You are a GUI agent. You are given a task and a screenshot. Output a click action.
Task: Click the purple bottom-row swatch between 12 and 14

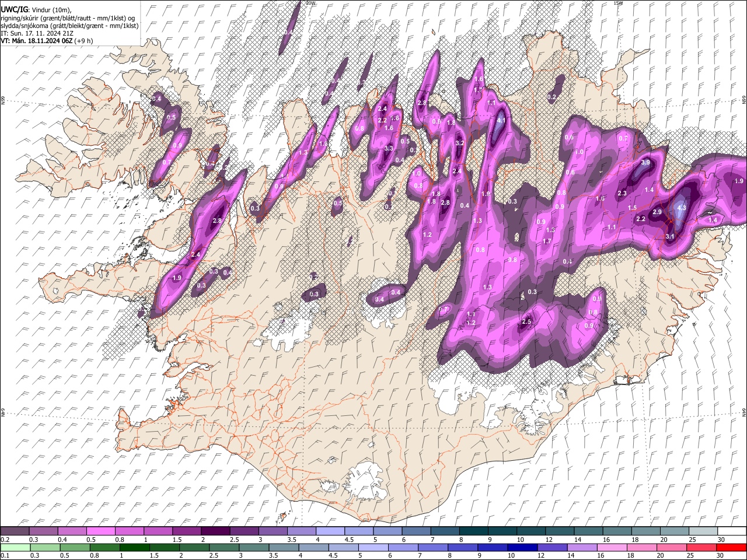(x=552, y=548)
